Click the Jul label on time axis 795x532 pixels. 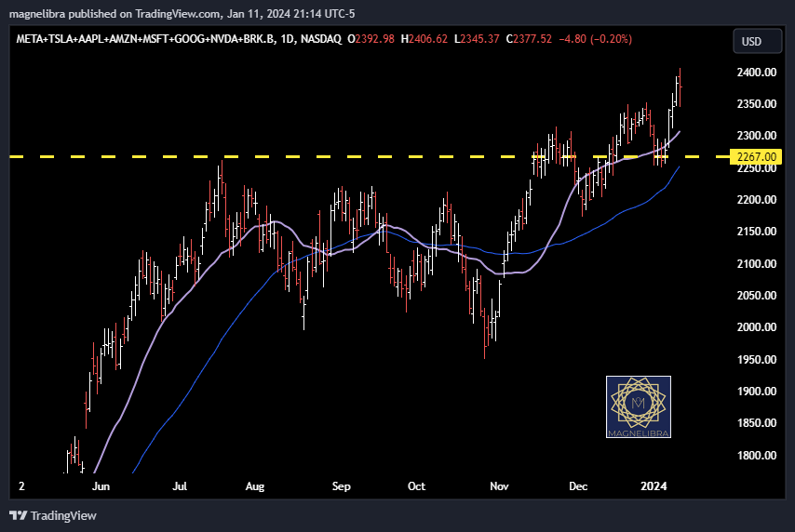point(180,486)
